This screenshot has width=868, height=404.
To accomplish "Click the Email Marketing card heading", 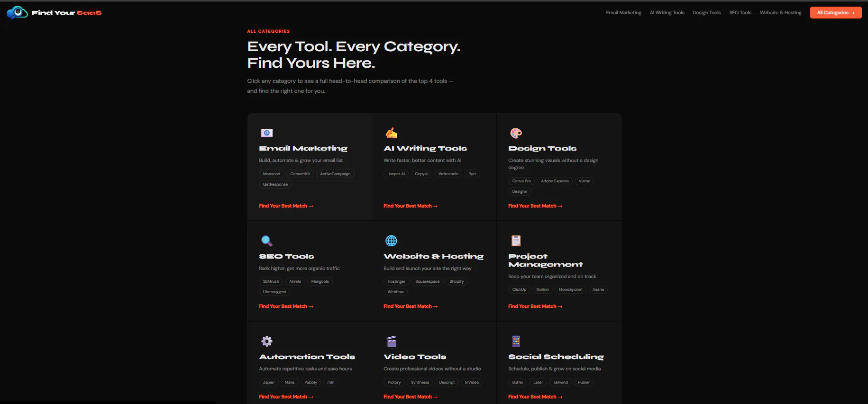I will pos(303,149).
